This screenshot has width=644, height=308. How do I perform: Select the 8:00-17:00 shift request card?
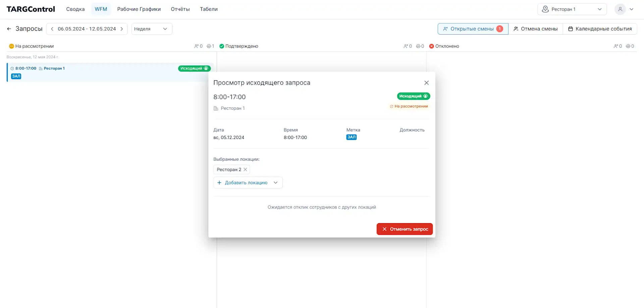[110, 72]
